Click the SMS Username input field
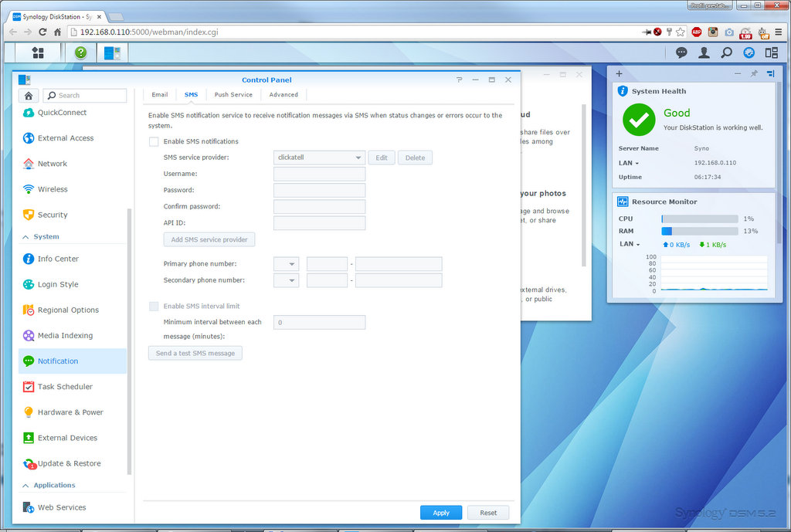 point(319,174)
